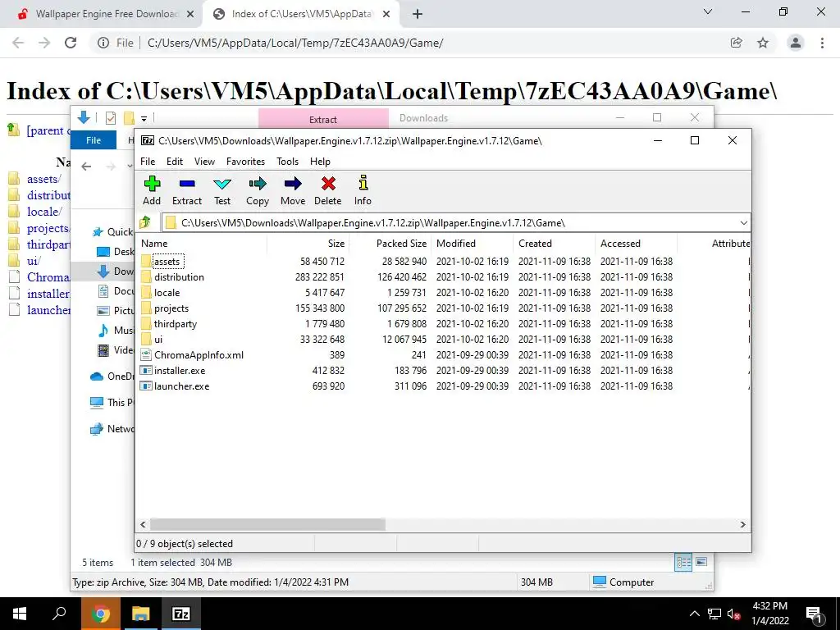Select the locale folder in 7-Zip
Viewport: 840px width, 630px height.
point(167,293)
